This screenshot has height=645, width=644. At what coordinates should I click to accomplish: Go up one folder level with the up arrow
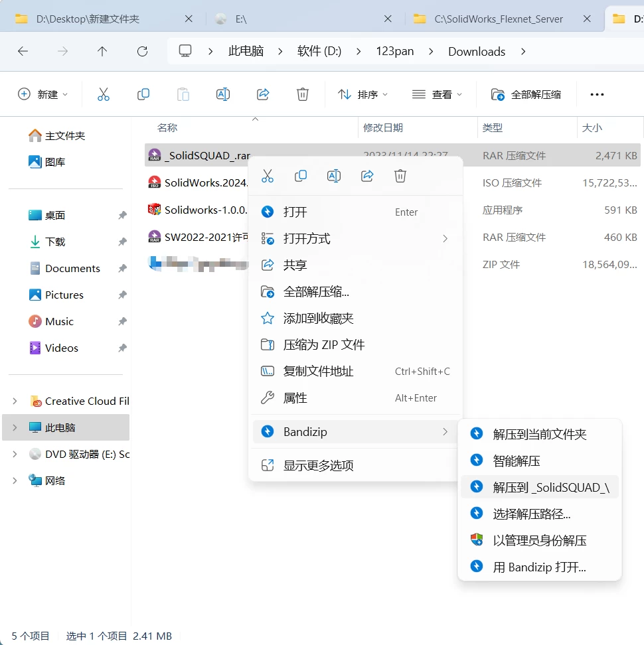(102, 51)
